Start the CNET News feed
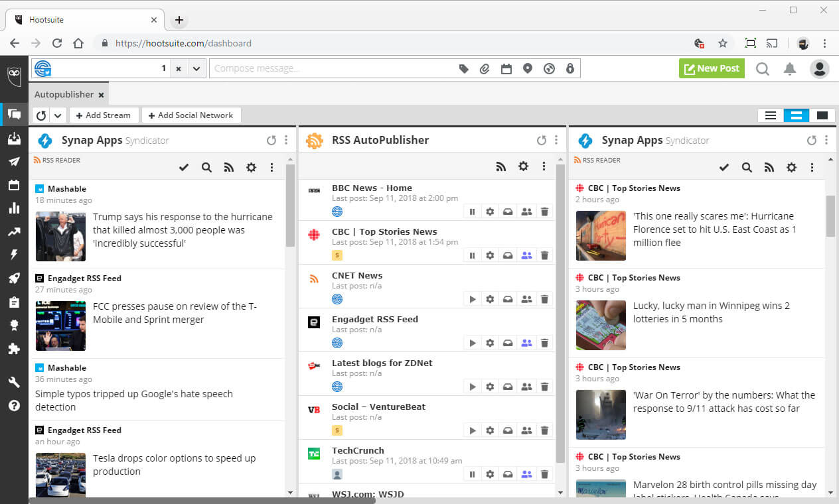Viewport: 839px width, 504px height. tap(472, 299)
